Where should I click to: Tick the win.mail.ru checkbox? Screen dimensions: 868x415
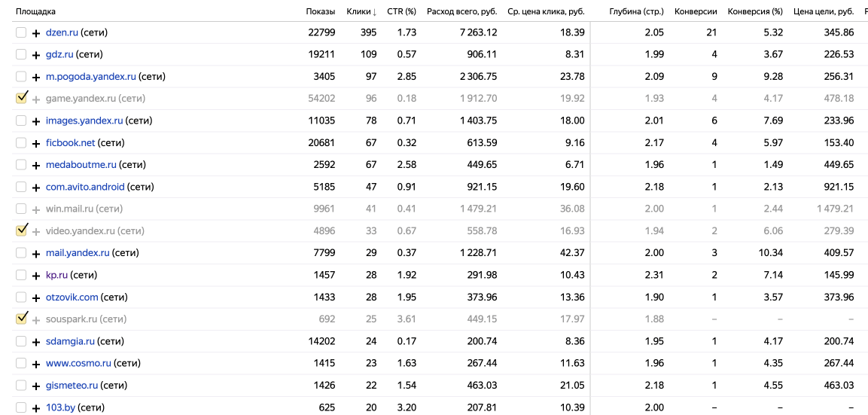21,209
